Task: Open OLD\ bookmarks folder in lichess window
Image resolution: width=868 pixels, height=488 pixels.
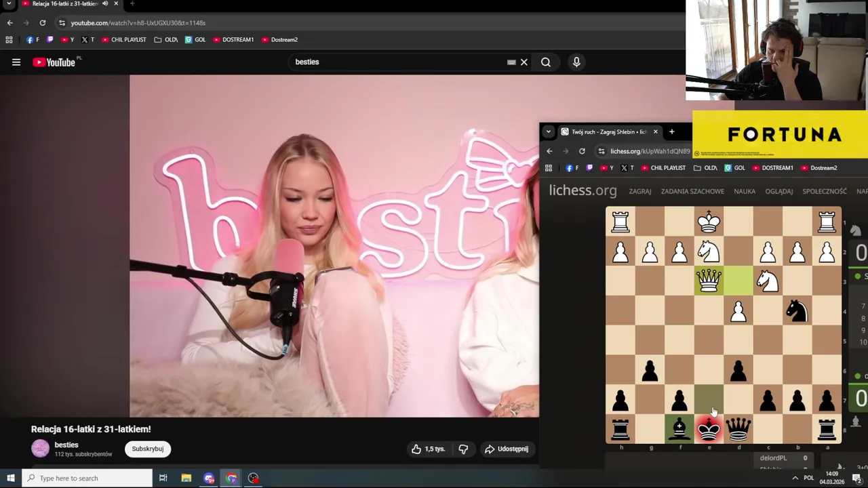Action: 705,168
